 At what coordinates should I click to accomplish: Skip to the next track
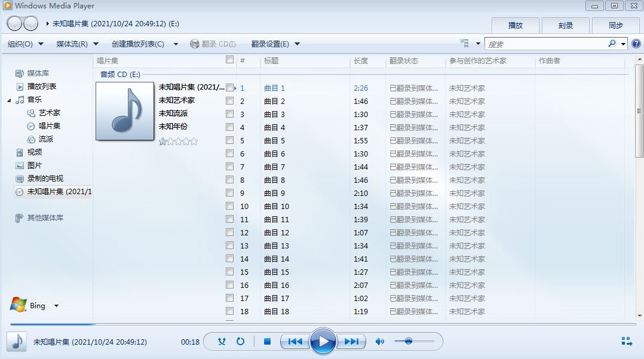coord(351,342)
